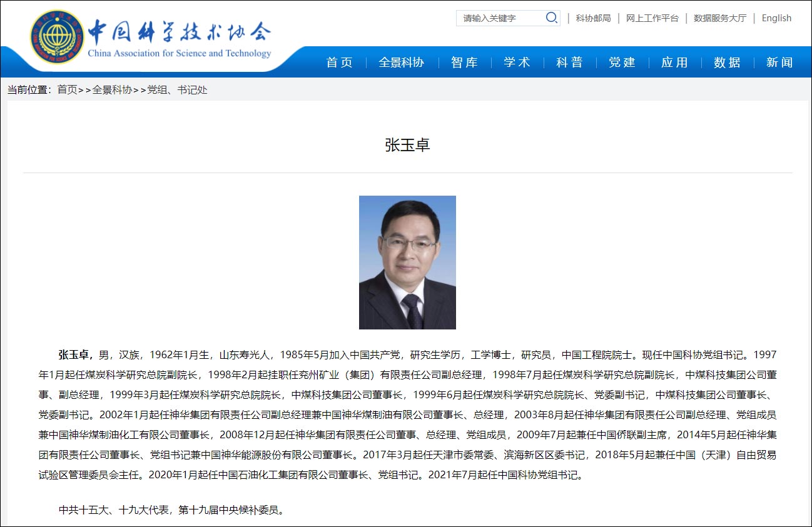Open the 应用 navigation menu item
The image size is (812, 527).
point(674,62)
